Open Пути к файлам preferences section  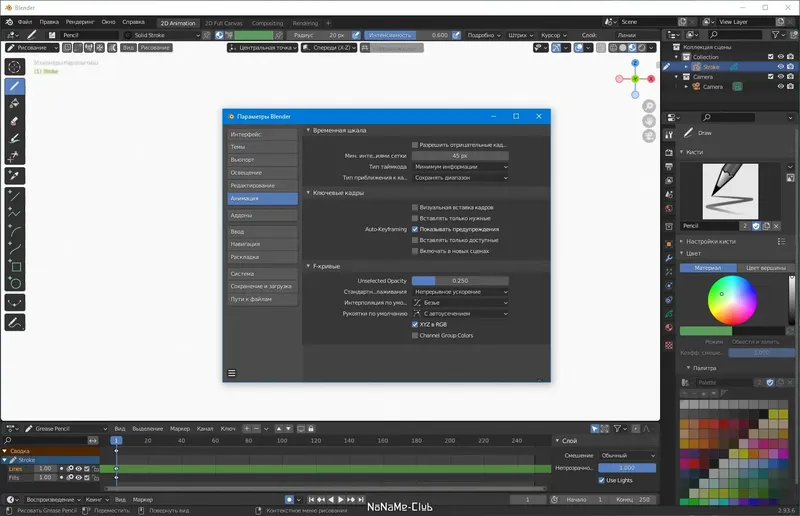(262, 299)
